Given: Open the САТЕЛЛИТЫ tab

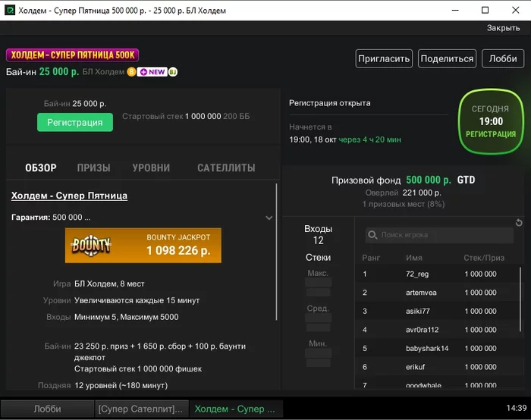Looking at the screenshot, I should (226, 168).
